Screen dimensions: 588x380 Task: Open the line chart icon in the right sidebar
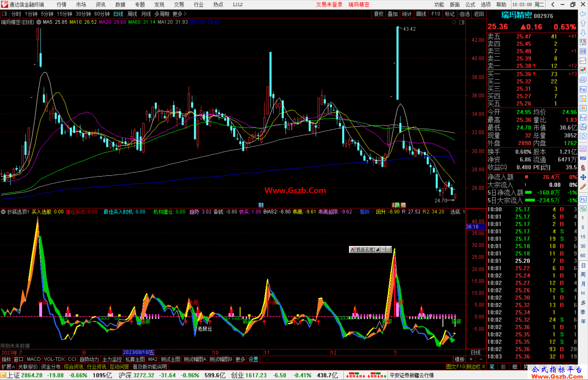(x=583, y=61)
